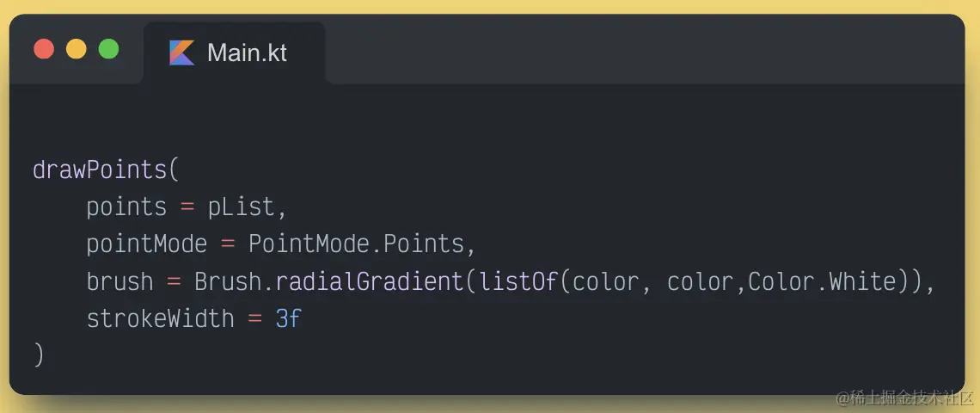This screenshot has width=980, height=413.
Task: Click the strokeWidth parameter name
Action: coord(161,318)
